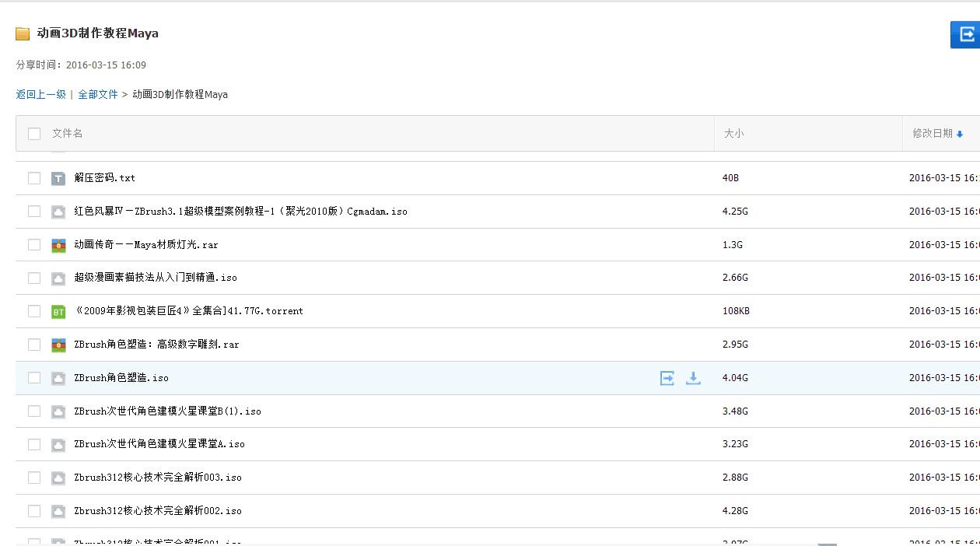Click the file icon for 超级漫画素描技法从入门到精通.iso
The width and height of the screenshot is (980, 546).
(x=58, y=278)
